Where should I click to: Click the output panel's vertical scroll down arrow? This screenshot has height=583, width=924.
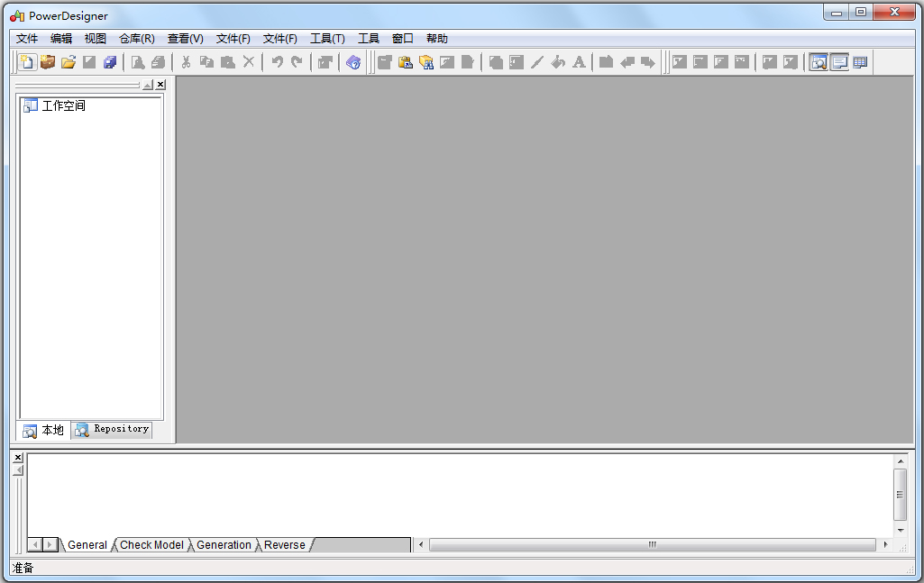tap(900, 530)
